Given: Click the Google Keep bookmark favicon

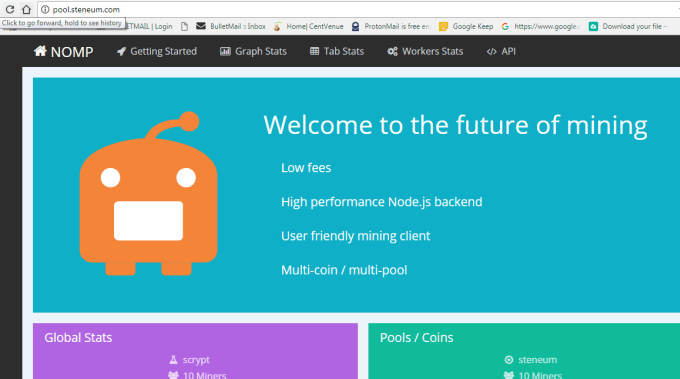Looking at the screenshot, I should pyautogui.click(x=443, y=26).
